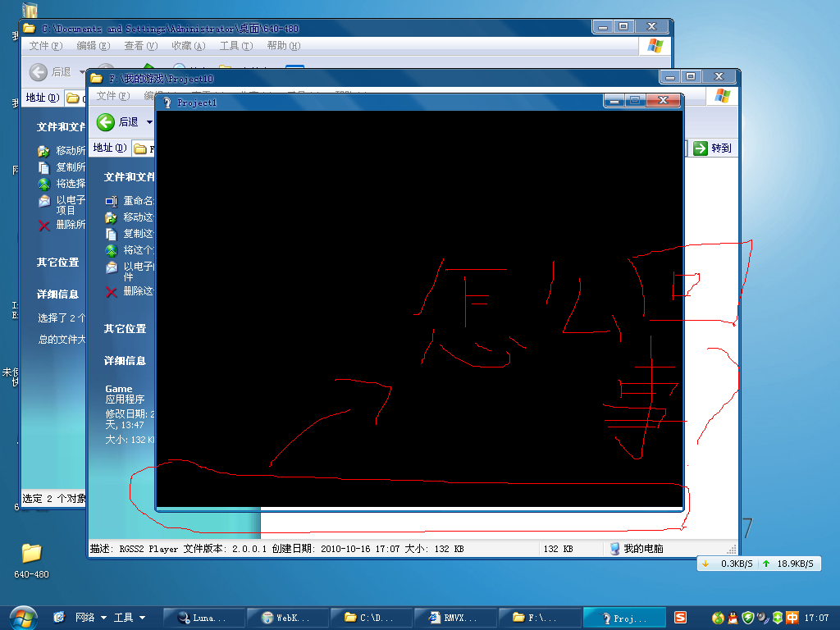This screenshot has width=840, height=630.
Task: Switch to the WebK taskbar button
Action: [x=288, y=618]
